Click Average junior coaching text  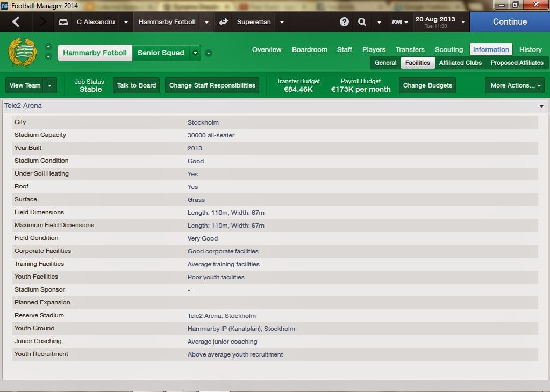pos(222,342)
